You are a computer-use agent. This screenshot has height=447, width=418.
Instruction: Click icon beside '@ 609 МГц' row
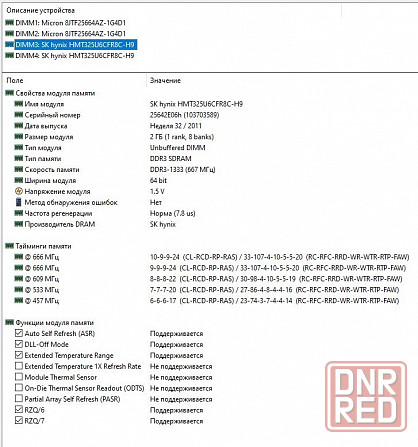click(19, 278)
